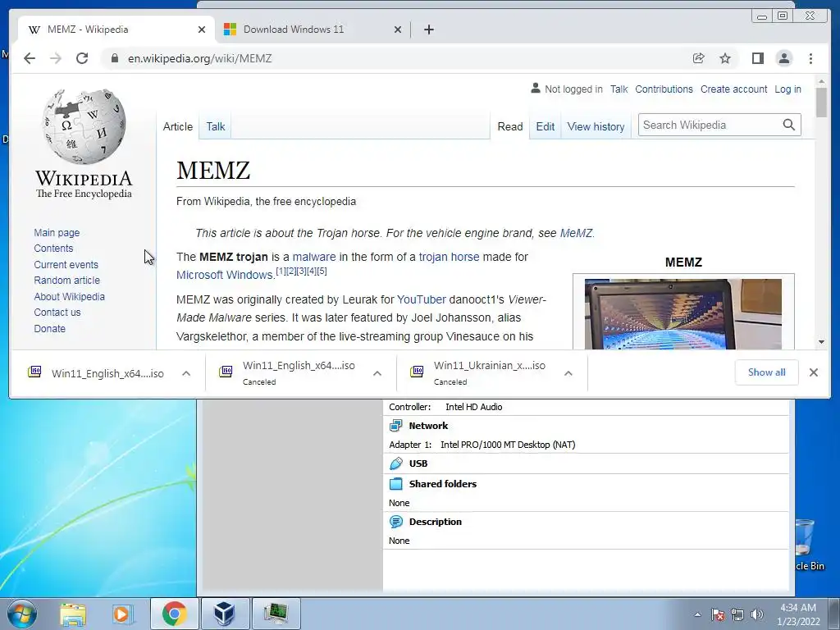Open the Windows Start orb

click(x=22, y=614)
